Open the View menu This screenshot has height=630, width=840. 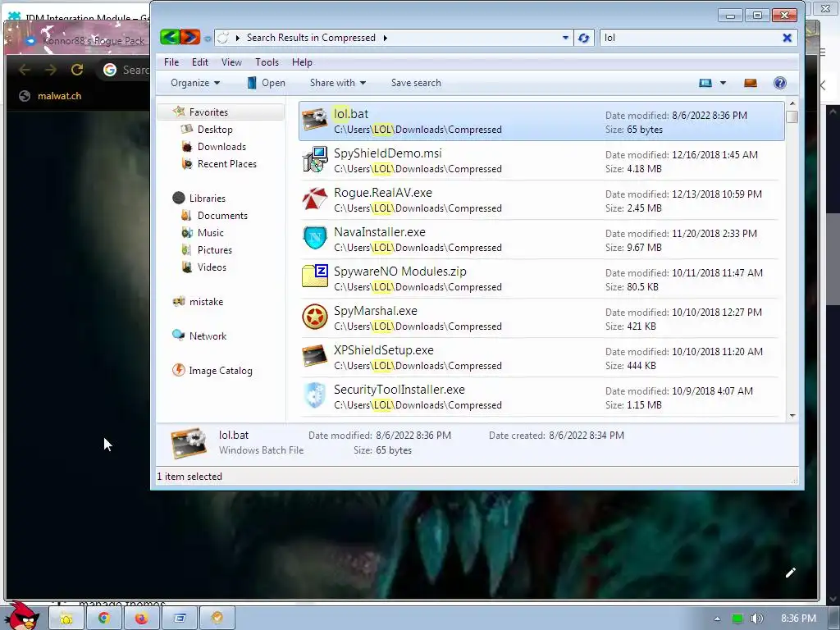click(231, 62)
